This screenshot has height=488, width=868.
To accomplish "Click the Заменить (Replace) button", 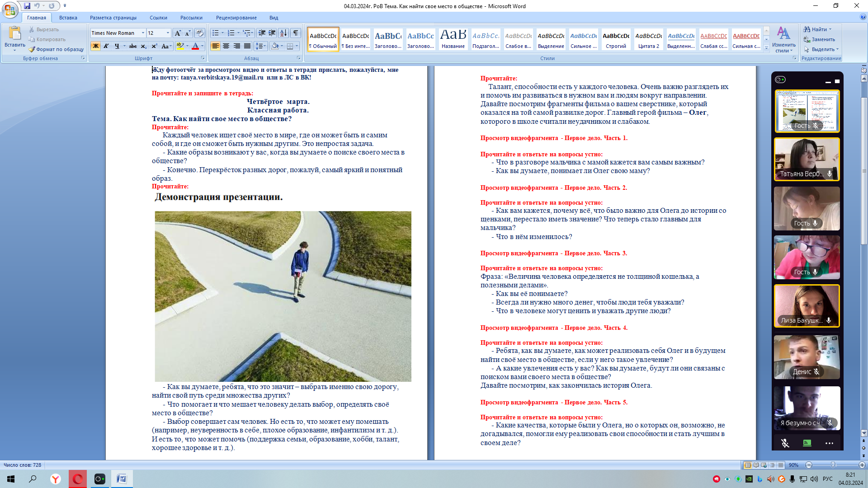I will click(x=819, y=39).
